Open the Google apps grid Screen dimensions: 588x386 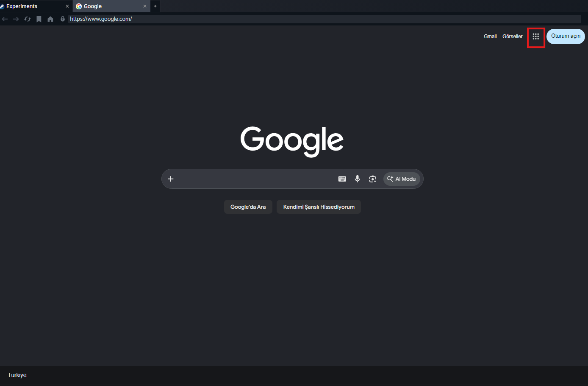pos(536,36)
